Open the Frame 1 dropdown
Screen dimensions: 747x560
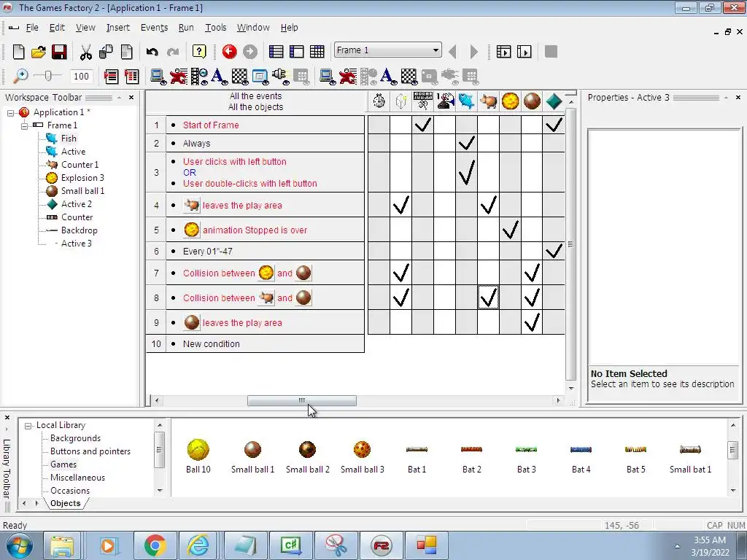coord(436,50)
